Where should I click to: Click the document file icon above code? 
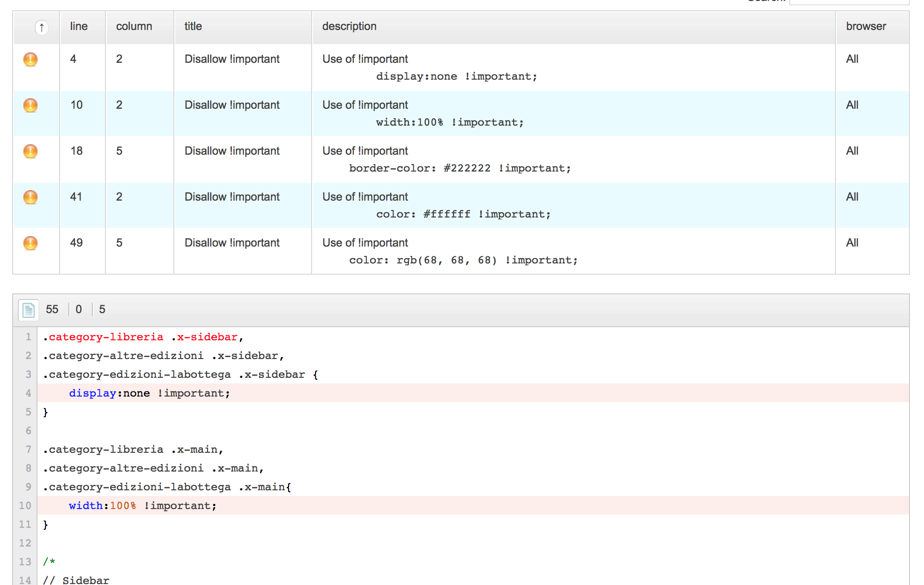[29, 310]
